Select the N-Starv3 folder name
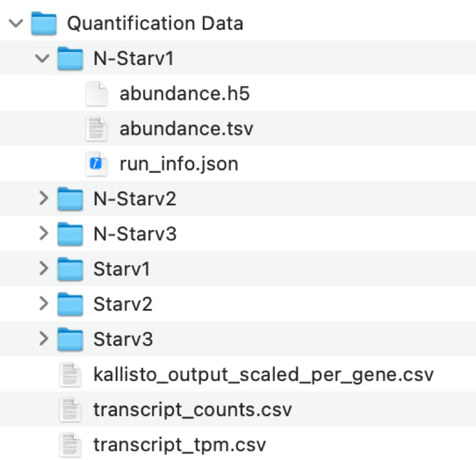The width and height of the screenshot is (476, 460). (x=134, y=234)
